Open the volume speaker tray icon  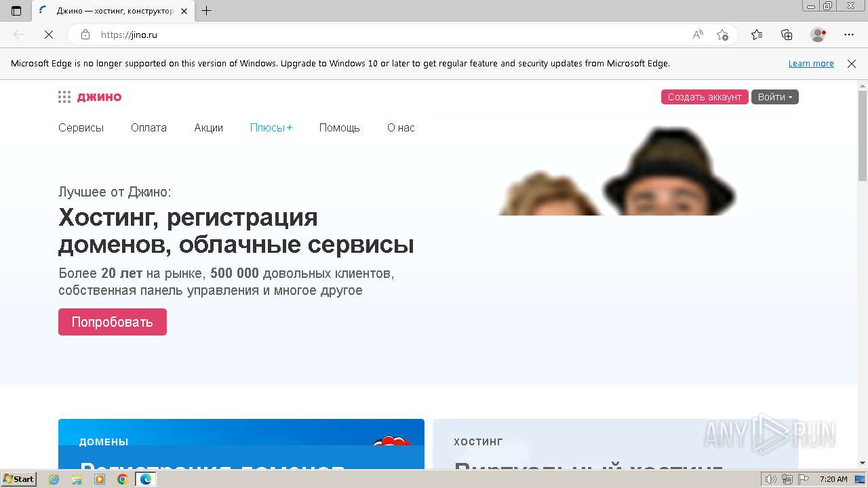pyautogui.click(x=772, y=479)
